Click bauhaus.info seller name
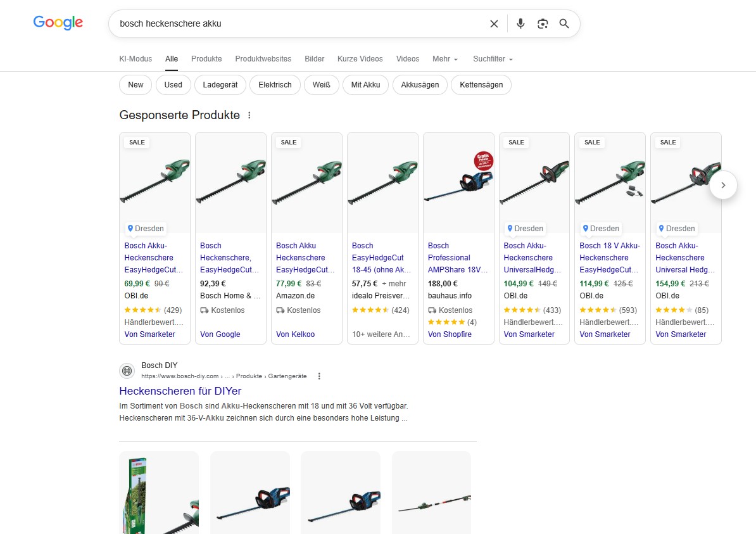 [x=450, y=296]
